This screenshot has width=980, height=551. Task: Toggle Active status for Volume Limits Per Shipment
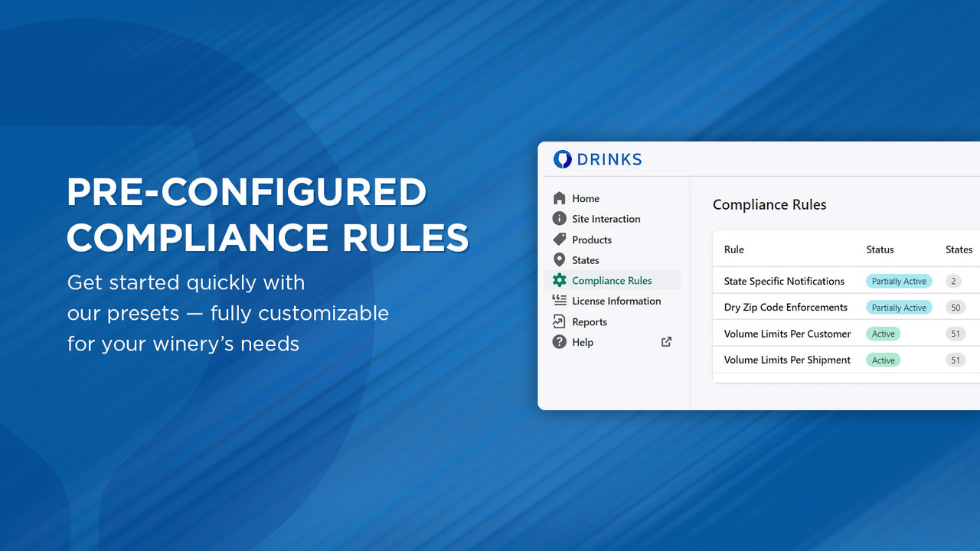point(883,360)
